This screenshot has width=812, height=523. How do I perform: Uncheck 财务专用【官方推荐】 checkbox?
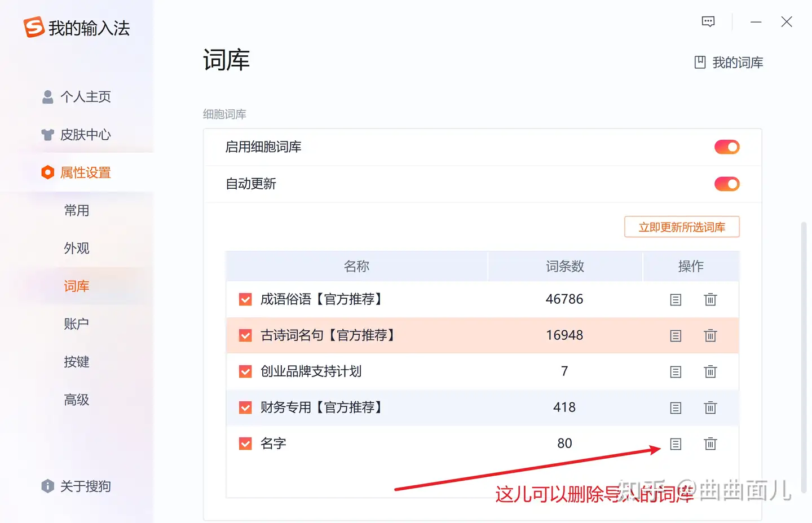(245, 407)
